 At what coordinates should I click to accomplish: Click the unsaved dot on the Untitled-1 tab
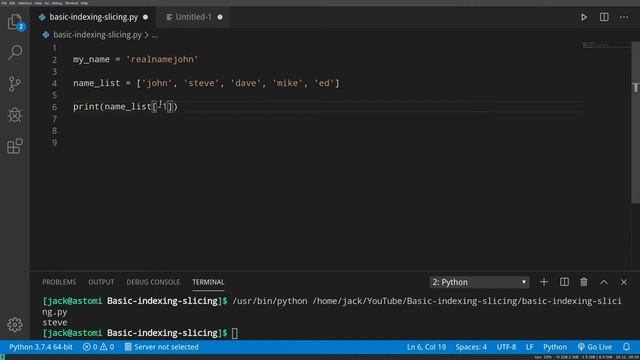pyautogui.click(x=220, y=17)
